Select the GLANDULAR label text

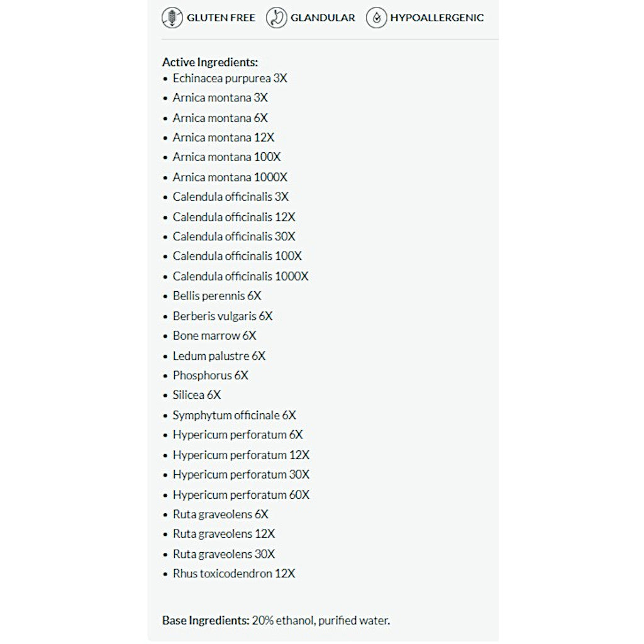click(323, 18)
